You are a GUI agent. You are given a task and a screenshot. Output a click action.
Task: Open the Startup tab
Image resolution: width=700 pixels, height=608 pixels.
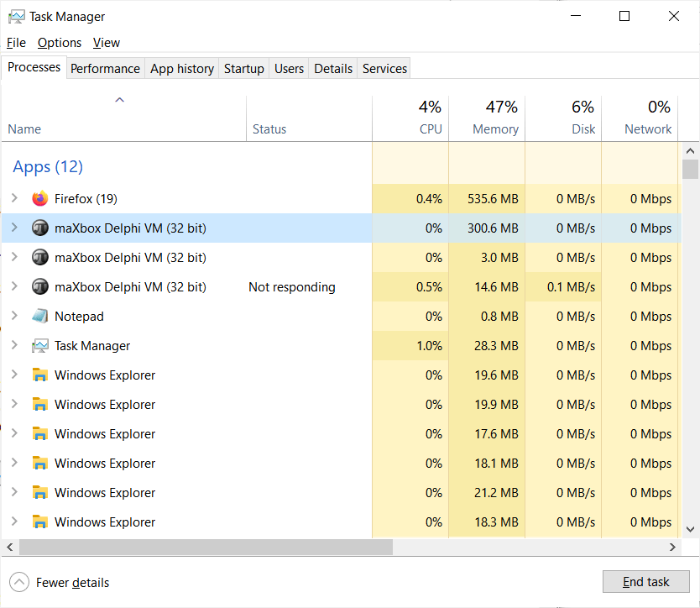click(x=243, y=69)
